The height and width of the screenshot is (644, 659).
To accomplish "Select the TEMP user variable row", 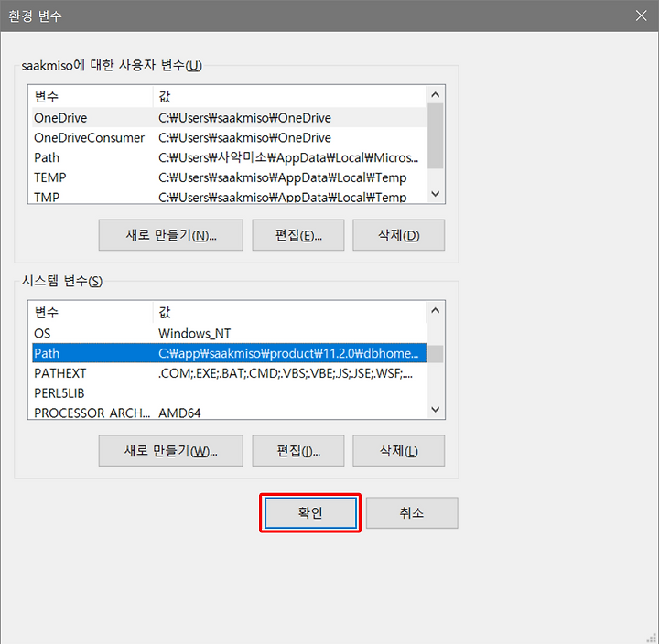I will click(x=229, y=177).
